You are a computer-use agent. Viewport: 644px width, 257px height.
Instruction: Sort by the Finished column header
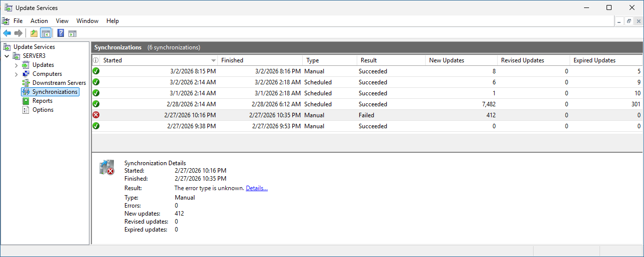click(x=261, y=60)
